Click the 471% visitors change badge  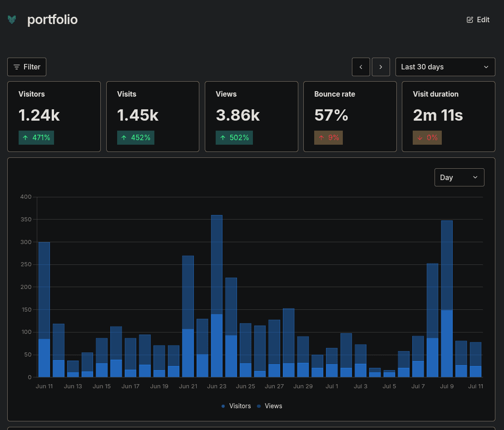pyautogui.click(x=36, y=137)
